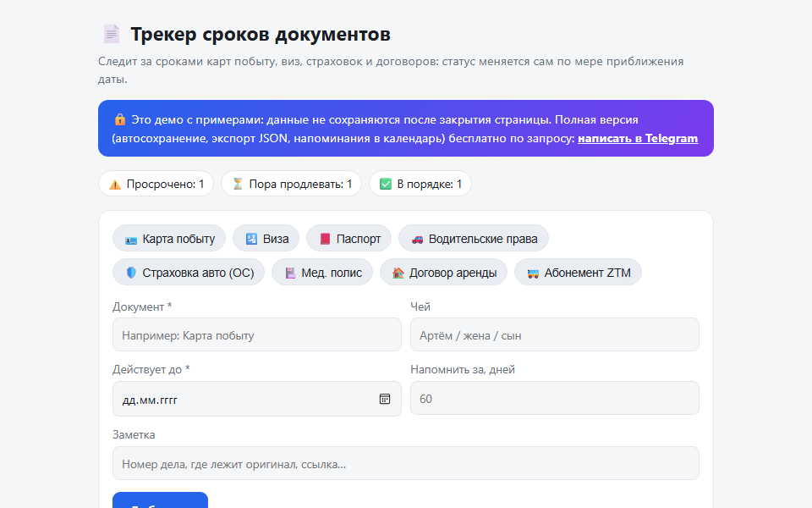Click the hourglass icon in Пора продлевать badge
This screenshot has height=508, width=812.
tap(238, 184)
